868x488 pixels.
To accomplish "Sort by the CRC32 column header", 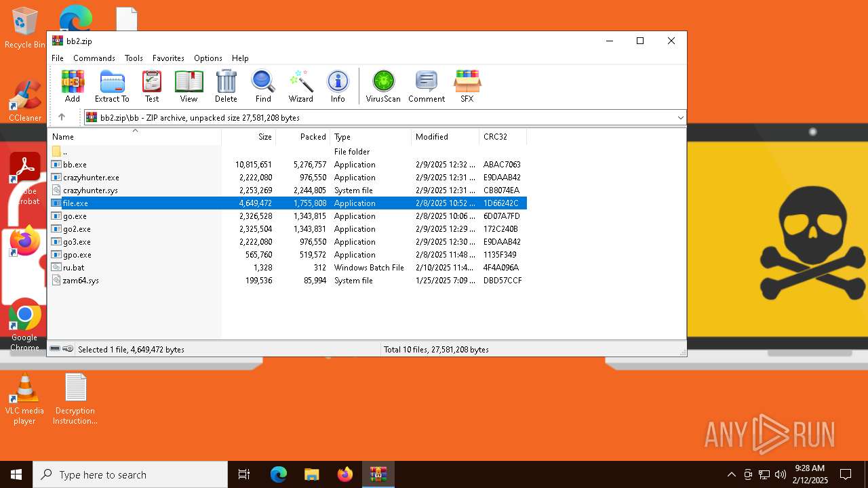I will [x=503, y=137].
